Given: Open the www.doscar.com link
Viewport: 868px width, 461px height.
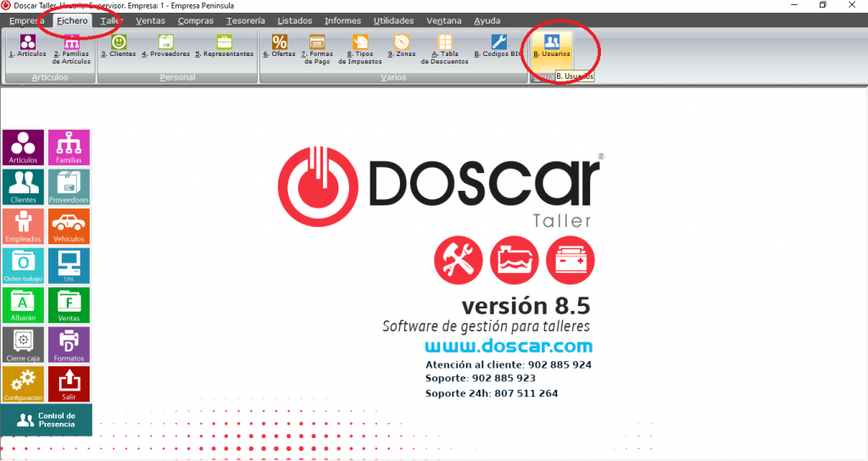Looking at the screenshot, I should (x=509, y=347).
